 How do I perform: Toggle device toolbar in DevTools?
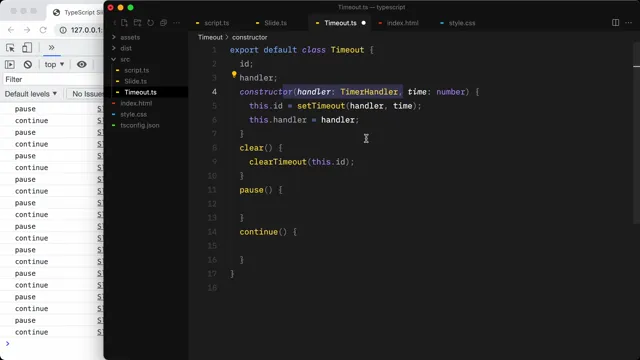pyautogui.click(x=27, y=48)
